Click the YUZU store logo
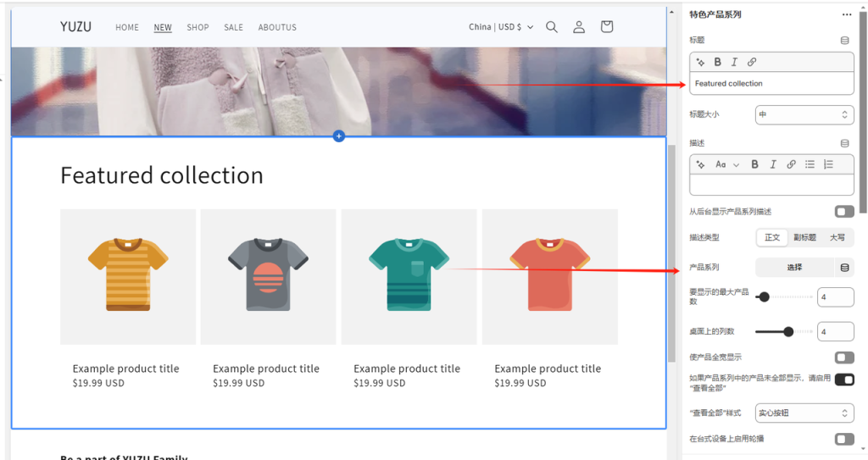The width and height of the screenshot is (868, 460). [x=75, y=26]
